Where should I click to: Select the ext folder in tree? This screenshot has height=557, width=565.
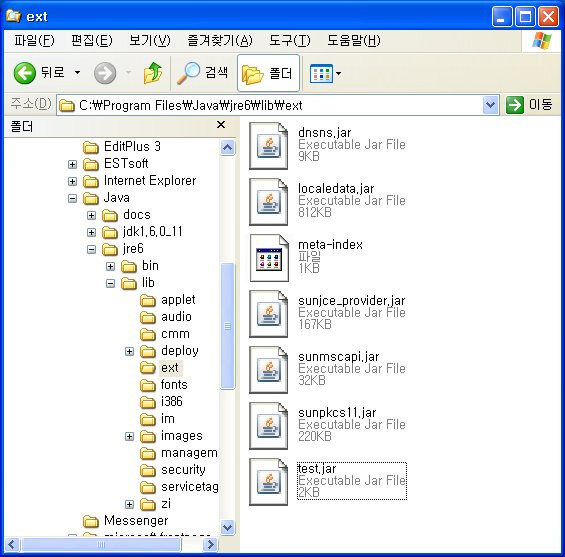(161, 368)
